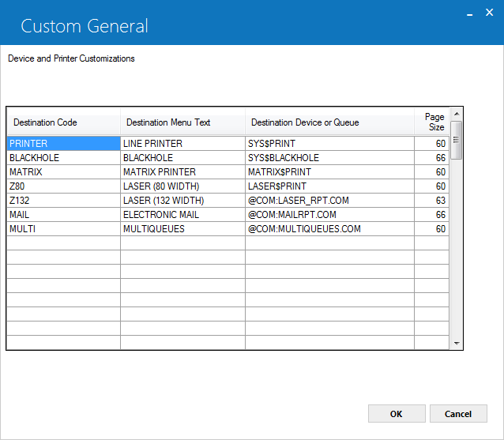
Task: Click page size 63 in Z132 row
Action: click(x=431, y=200)
